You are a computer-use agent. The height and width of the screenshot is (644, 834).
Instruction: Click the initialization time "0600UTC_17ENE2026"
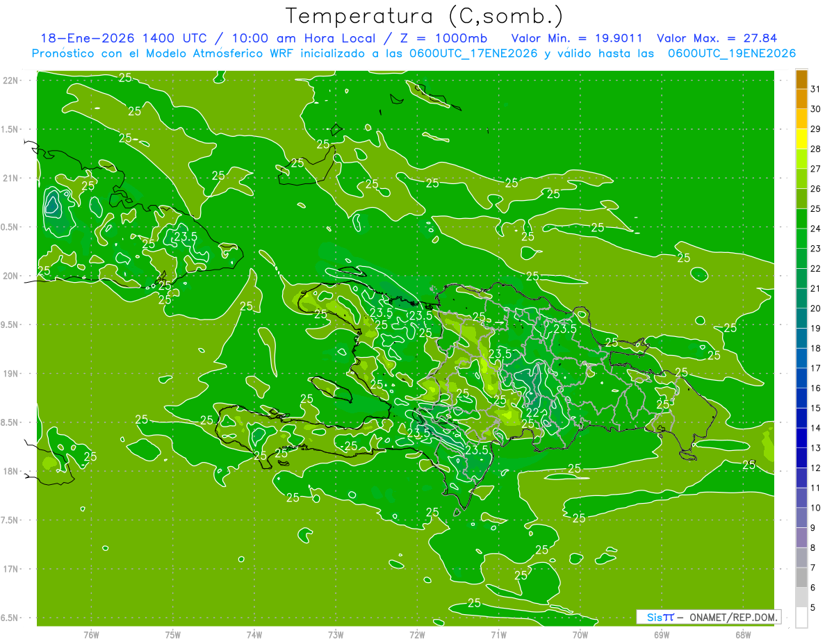coord(473,53)
